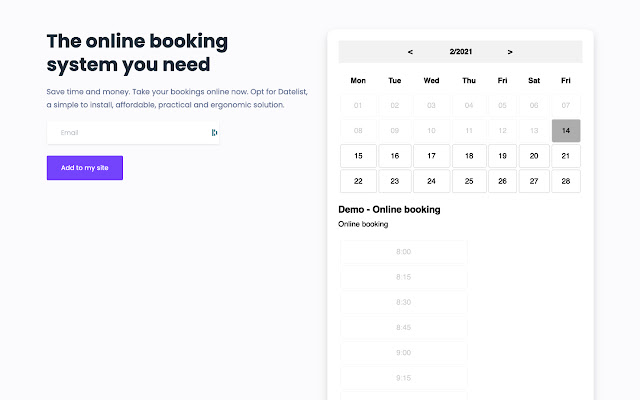Pick date 24 in the calendar
The image size is (640, 400).
(x=431, y=181)
